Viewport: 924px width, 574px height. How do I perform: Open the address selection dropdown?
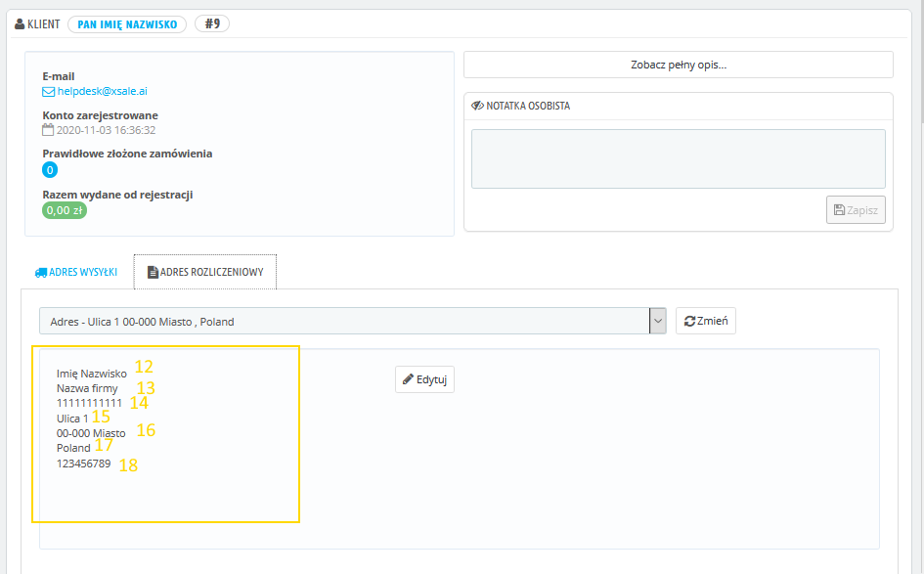click(344, 321)
